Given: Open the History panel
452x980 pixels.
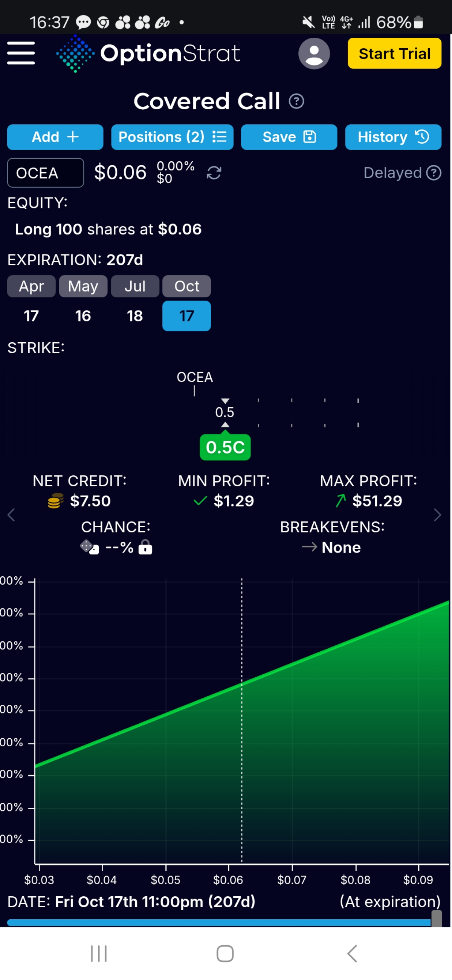Looking at the screenshot, I should pos(393,137).
